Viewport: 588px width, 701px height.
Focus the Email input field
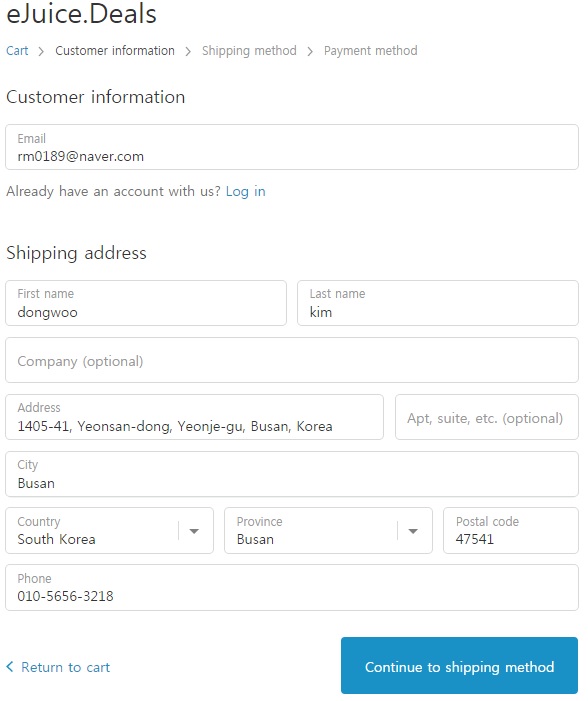tap(292, 147)
